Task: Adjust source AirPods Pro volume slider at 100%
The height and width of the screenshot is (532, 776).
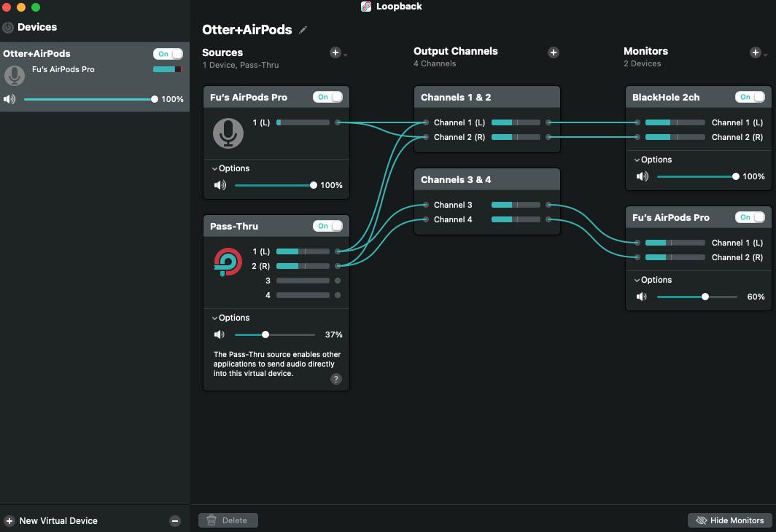Action: tap(274, 185)
